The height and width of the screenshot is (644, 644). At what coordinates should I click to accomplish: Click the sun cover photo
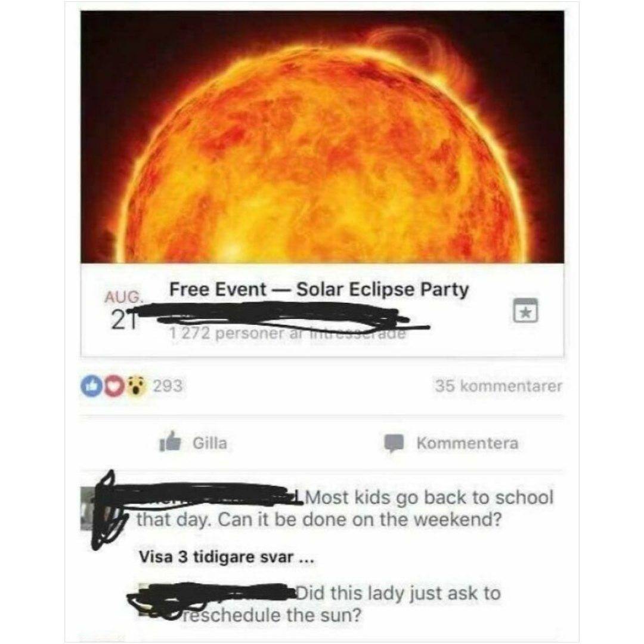pos(323,137)
